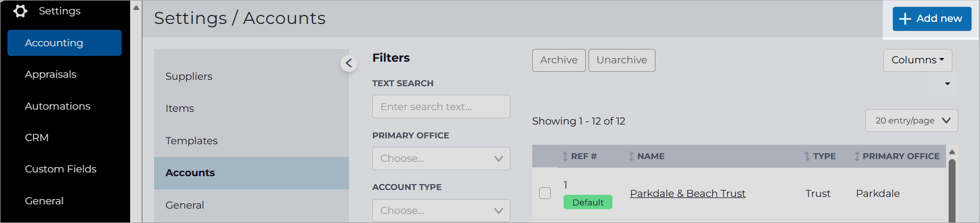Focus the Enter search text field
Viewport: 980px width, 223px height.
point(441,106)
